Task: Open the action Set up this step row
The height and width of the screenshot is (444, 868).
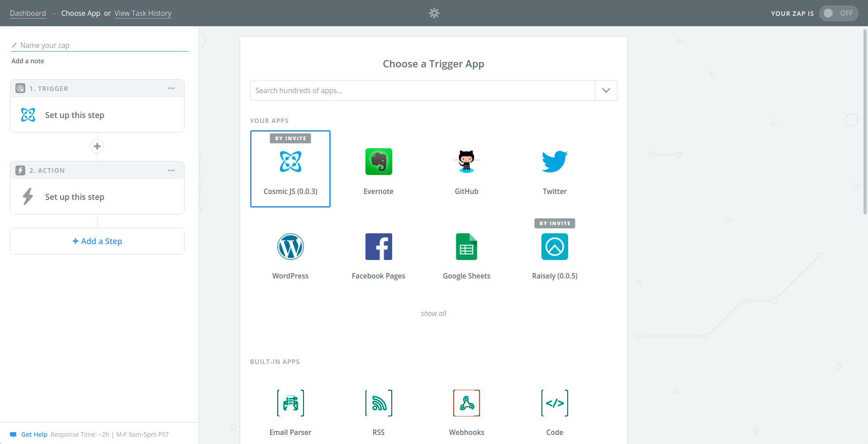Action: pos(97,197)
